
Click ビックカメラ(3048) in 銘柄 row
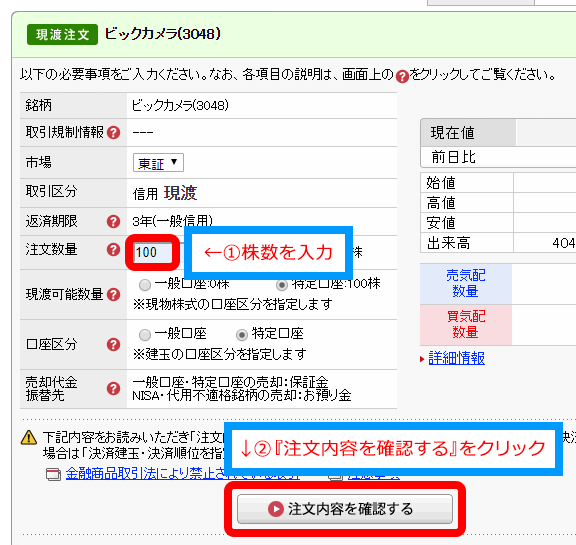180,106
